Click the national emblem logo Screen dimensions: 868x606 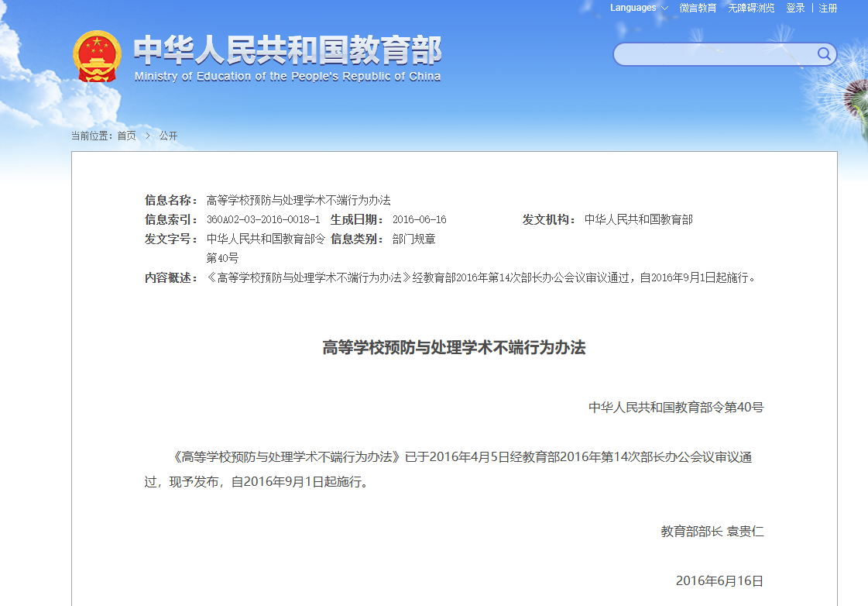coord(97,57)
